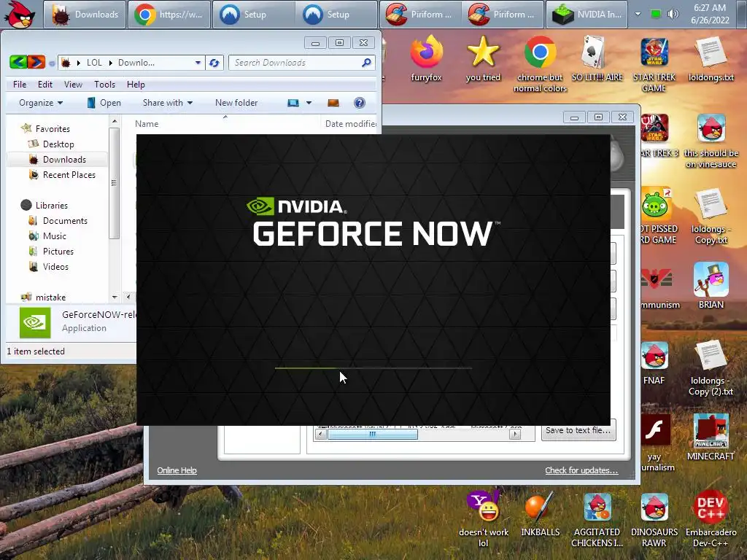Open NVIDIA Installer taskbar item
Image resolution: width=747 pixels, height=560 pixels.
click(x=587, y=15)
